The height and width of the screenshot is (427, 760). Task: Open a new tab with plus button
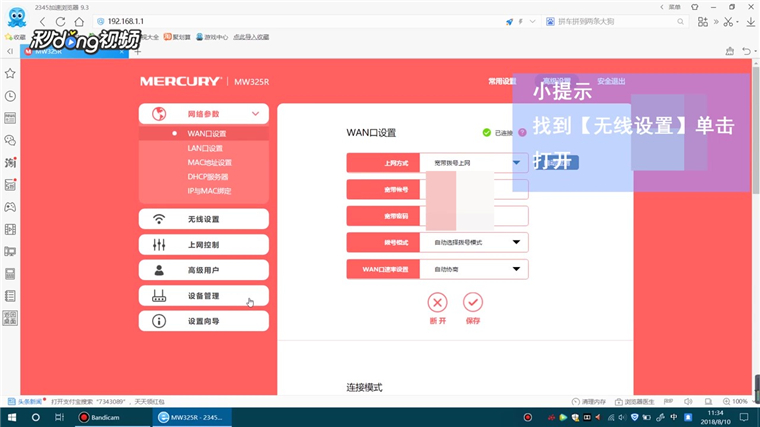click(x=138, y=51)
